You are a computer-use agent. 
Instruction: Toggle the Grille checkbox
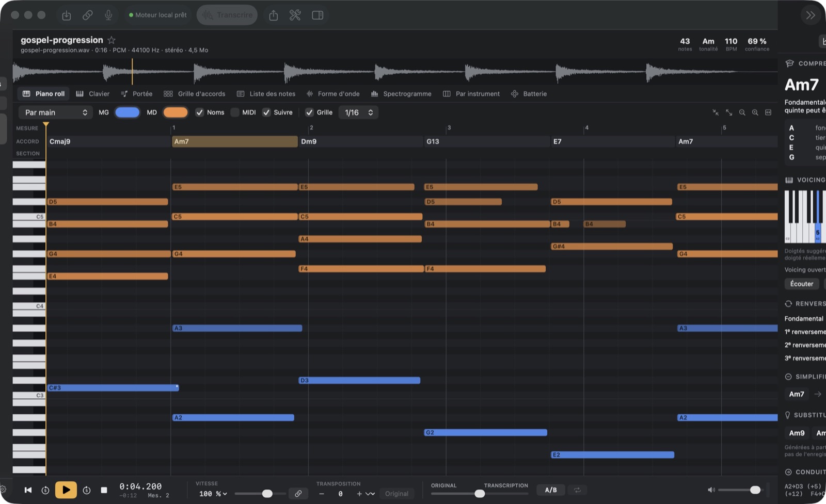(309, 112)
